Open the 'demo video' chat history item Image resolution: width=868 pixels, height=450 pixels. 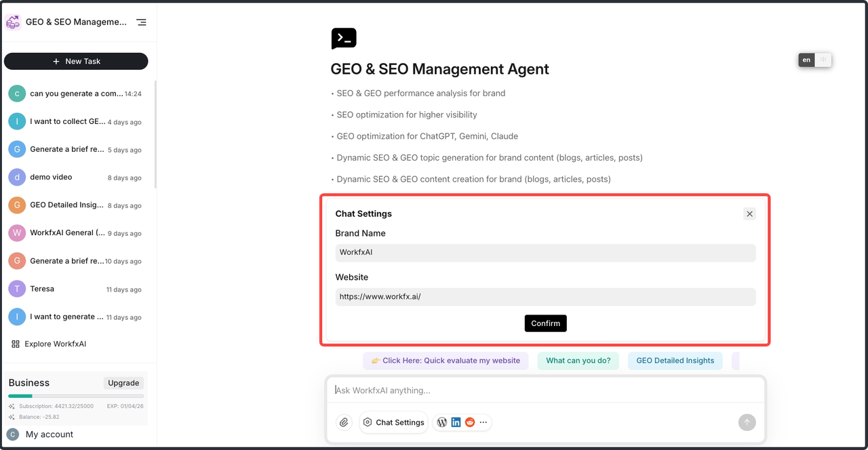51,177
